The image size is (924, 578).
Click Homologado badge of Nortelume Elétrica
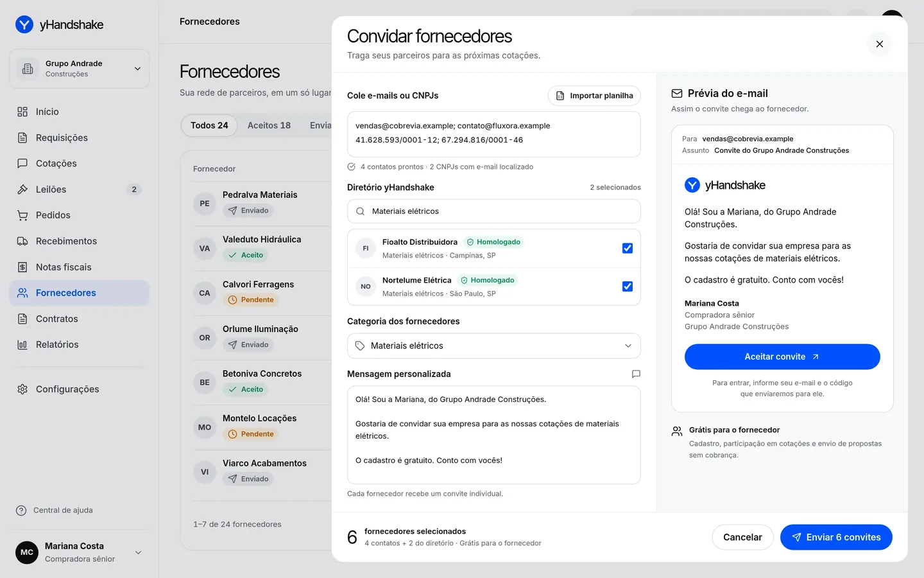click(488, 280)
